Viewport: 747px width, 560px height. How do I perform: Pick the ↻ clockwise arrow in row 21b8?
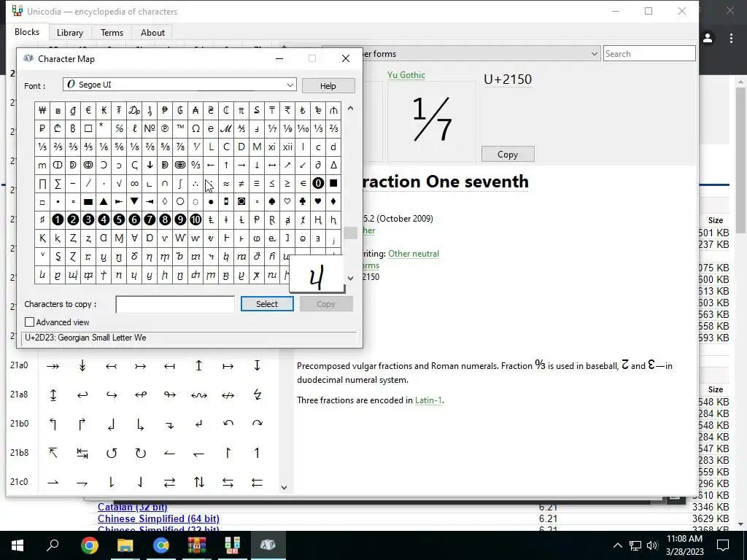(141, 453)
